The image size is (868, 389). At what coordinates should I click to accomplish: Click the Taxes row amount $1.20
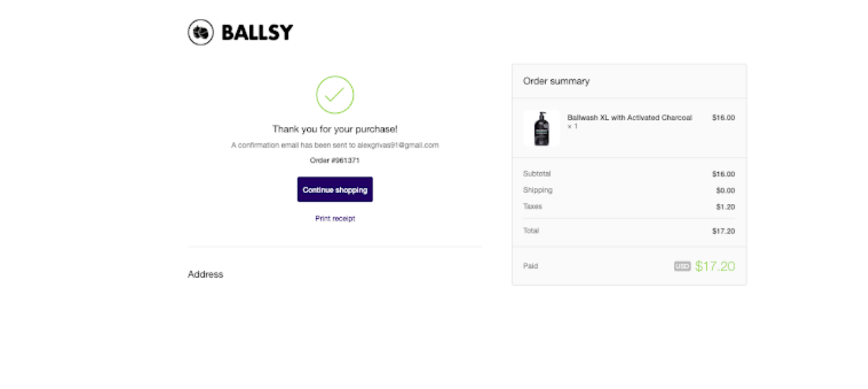point(725,207)
